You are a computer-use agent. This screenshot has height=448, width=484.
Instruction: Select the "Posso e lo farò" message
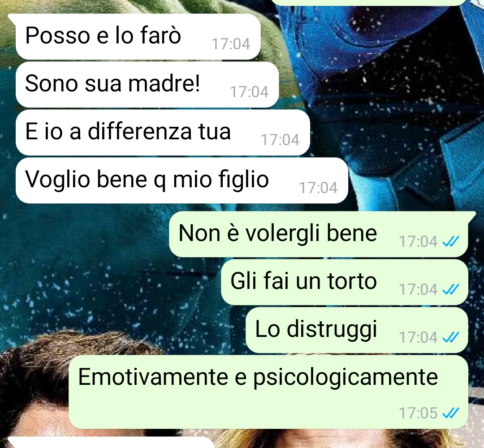tap(138, 36)
